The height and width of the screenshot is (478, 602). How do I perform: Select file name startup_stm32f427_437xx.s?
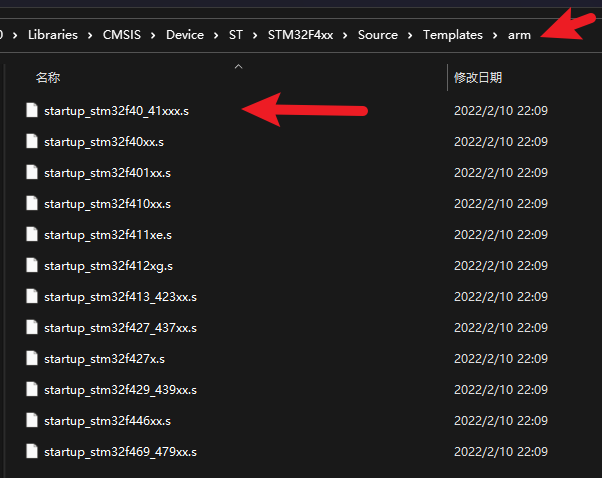(x=121, y=328)
